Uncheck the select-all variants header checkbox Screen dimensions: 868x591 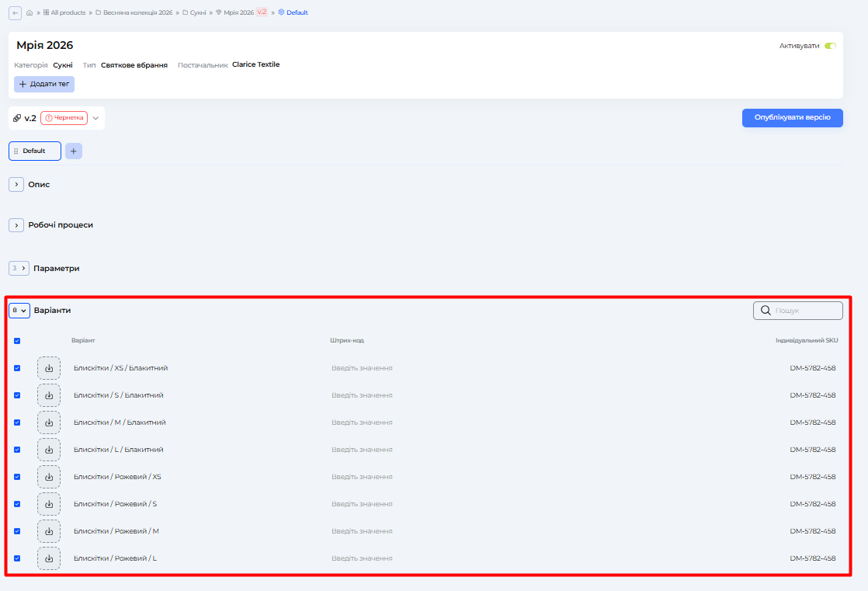pos(17,341)
